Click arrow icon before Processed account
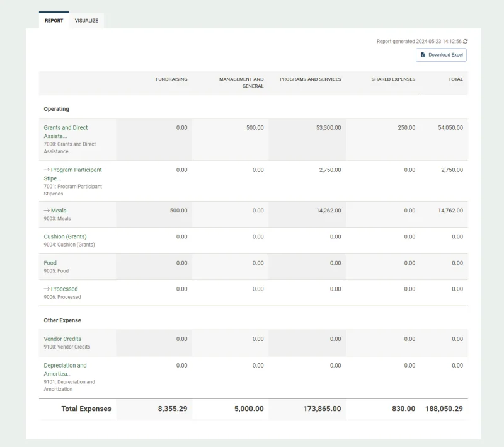Viewport: 504px width, 447px height. [47, 289]
